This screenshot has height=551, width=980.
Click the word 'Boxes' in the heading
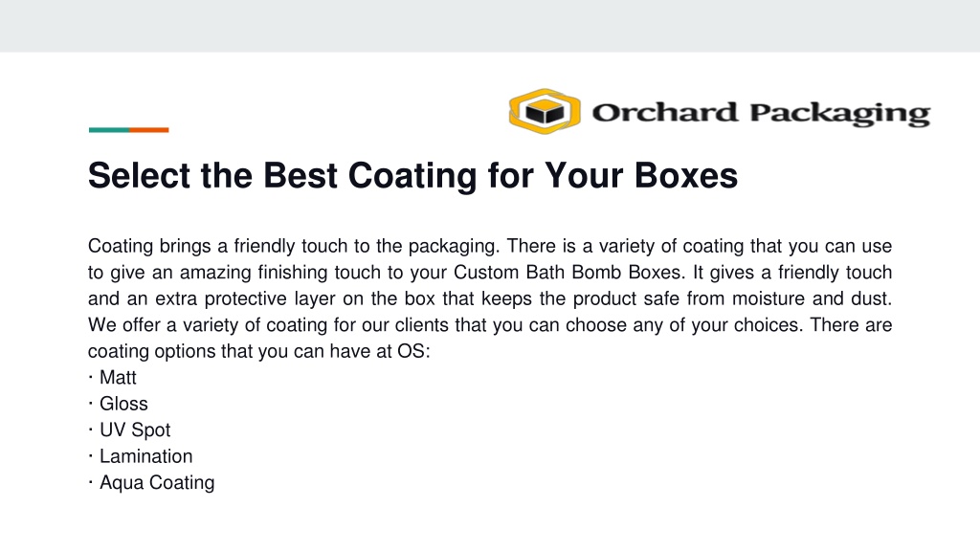(x=686, y=176)
